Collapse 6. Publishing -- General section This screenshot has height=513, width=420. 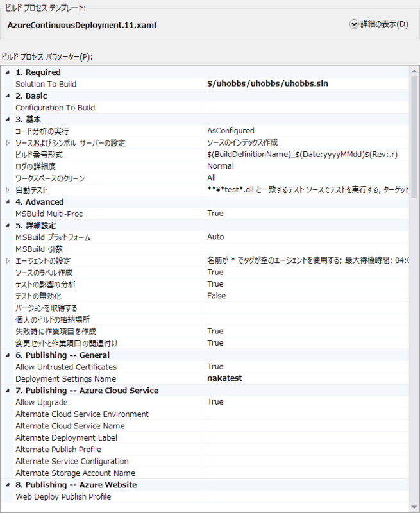(8, 355)
